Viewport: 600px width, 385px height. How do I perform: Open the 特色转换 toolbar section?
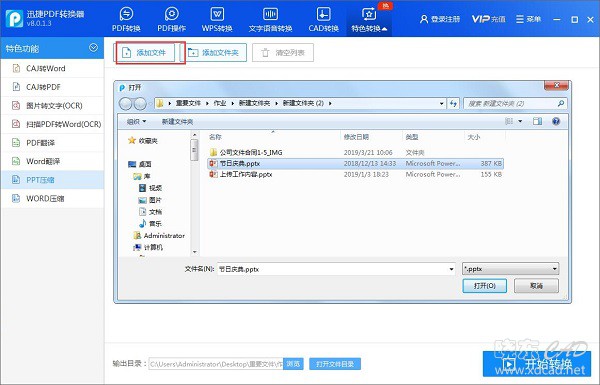click(x=369, y=19)
